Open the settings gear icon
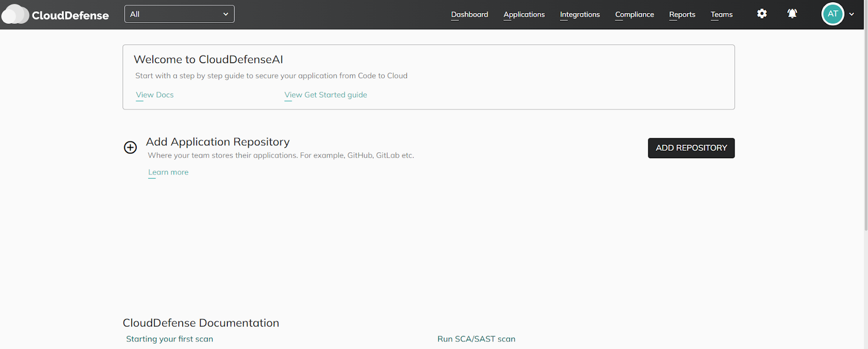 coord(762,14)
